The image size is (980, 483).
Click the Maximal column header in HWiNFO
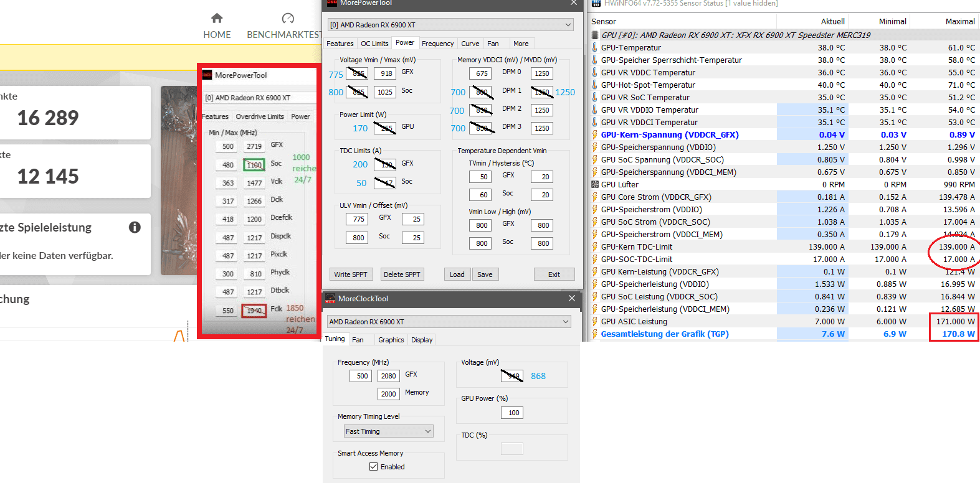click(960, 21)
